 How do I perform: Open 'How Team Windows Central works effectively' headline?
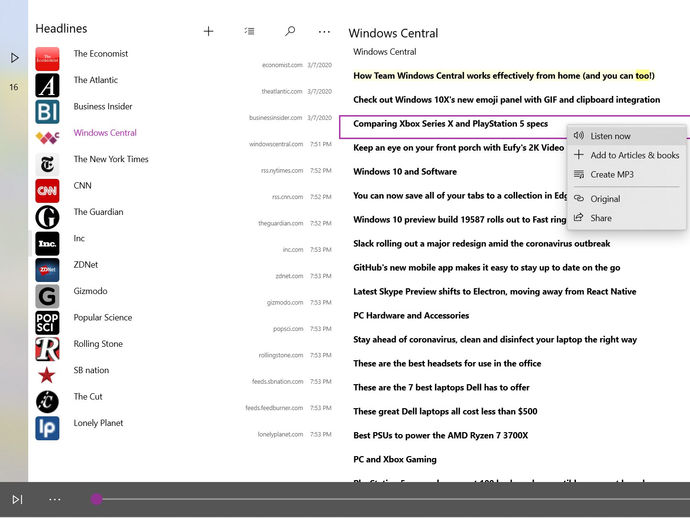tap(504, 76)
